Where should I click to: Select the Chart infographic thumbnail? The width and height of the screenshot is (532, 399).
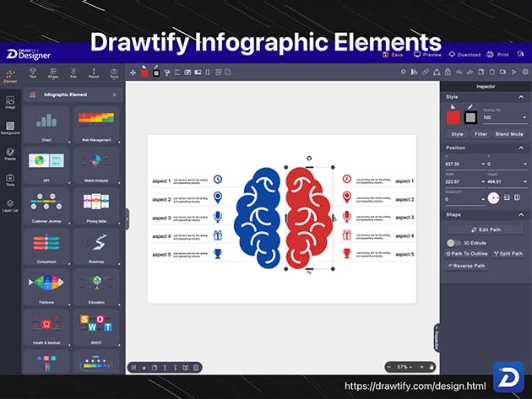pyautogui.click(x=46, y=124)
